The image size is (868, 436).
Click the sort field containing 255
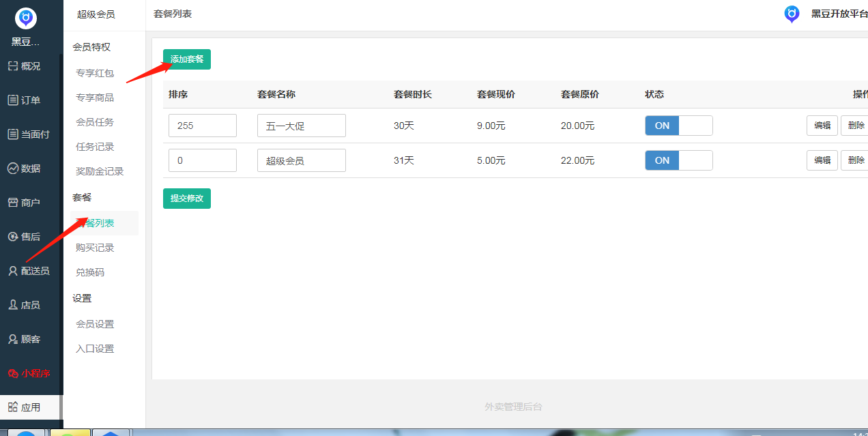click(203, 126)
